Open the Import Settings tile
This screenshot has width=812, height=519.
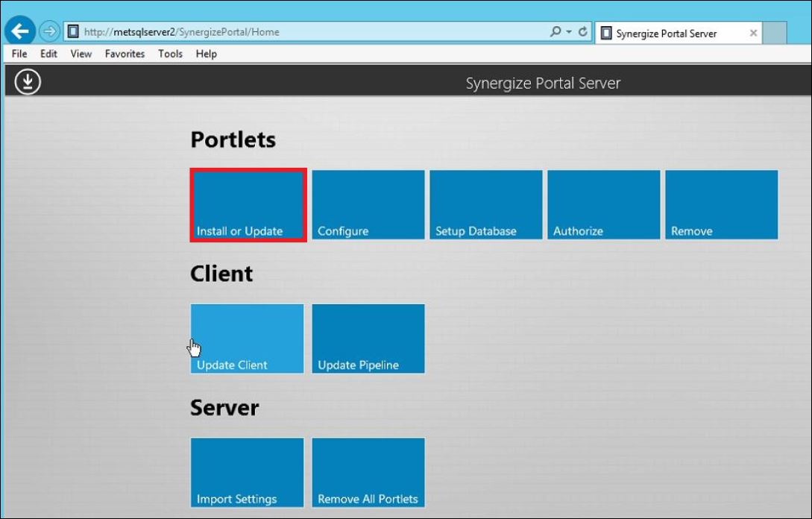point(247,472)
